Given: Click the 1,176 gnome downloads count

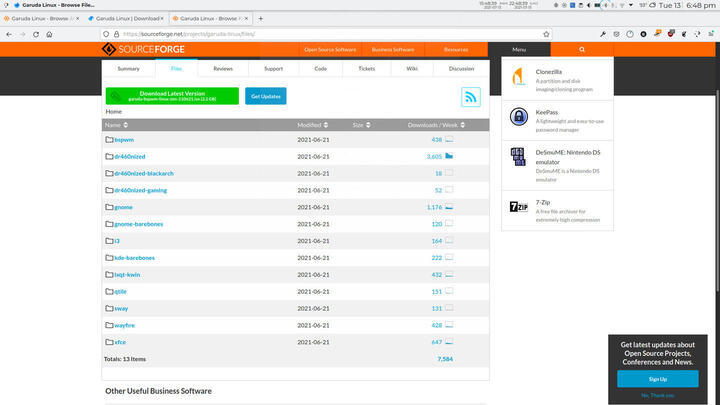Looking at the screenshot, I should pyautogui.click(x=434, y=207).
